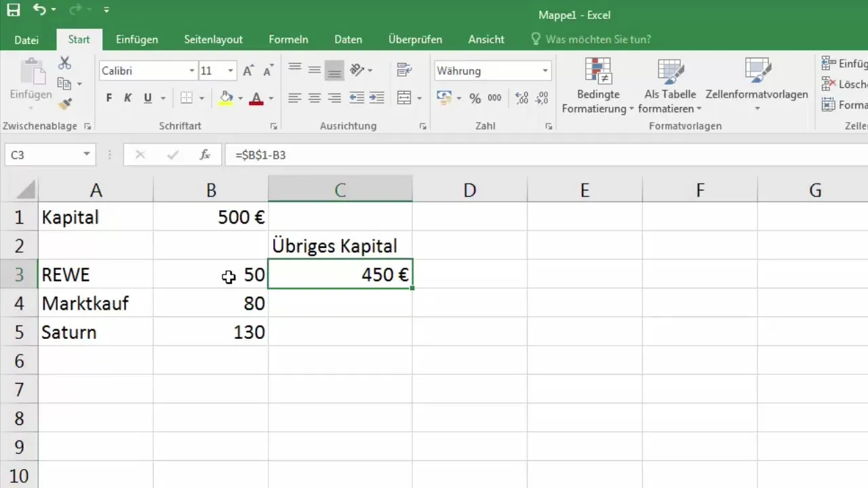This screenshot has width=868, height=488.
Task: Toggle bold F formatting
Action: (109, 98)
